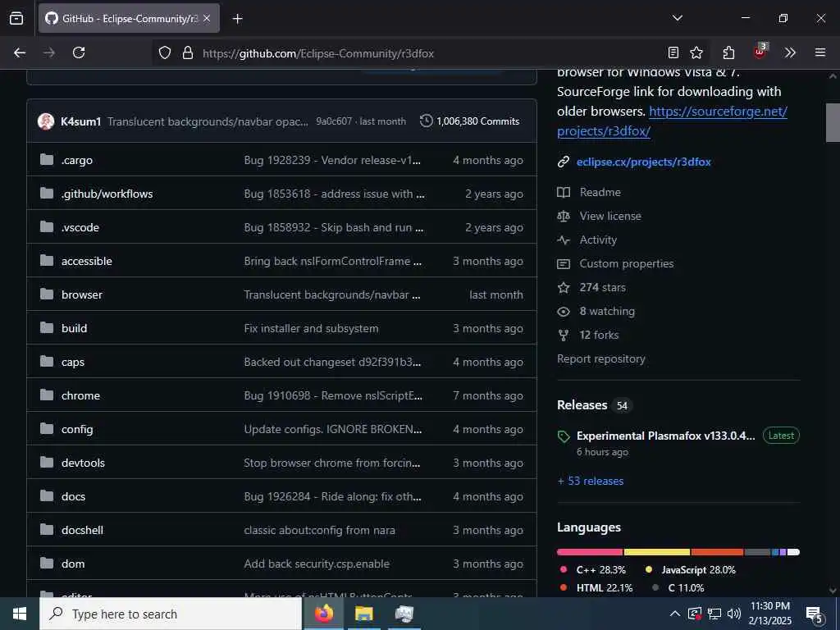Open K4sum1 author avatar
The width and height of the screenshot is (840, 630).
point(46,121)
